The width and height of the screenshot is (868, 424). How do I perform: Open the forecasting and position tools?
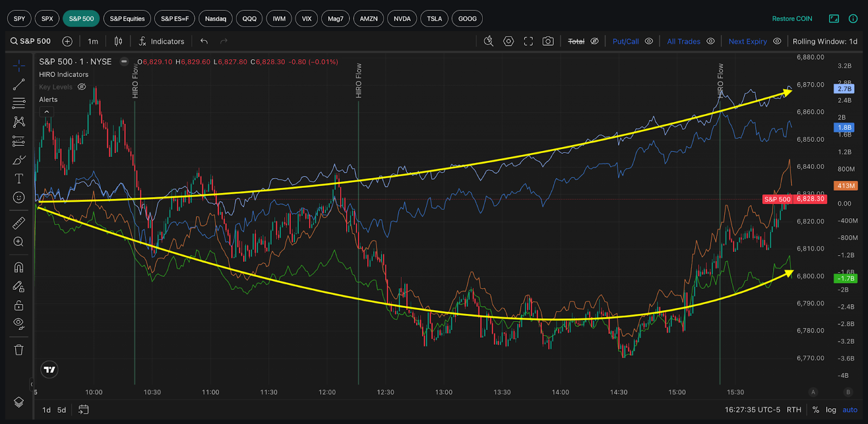point(19,141)
